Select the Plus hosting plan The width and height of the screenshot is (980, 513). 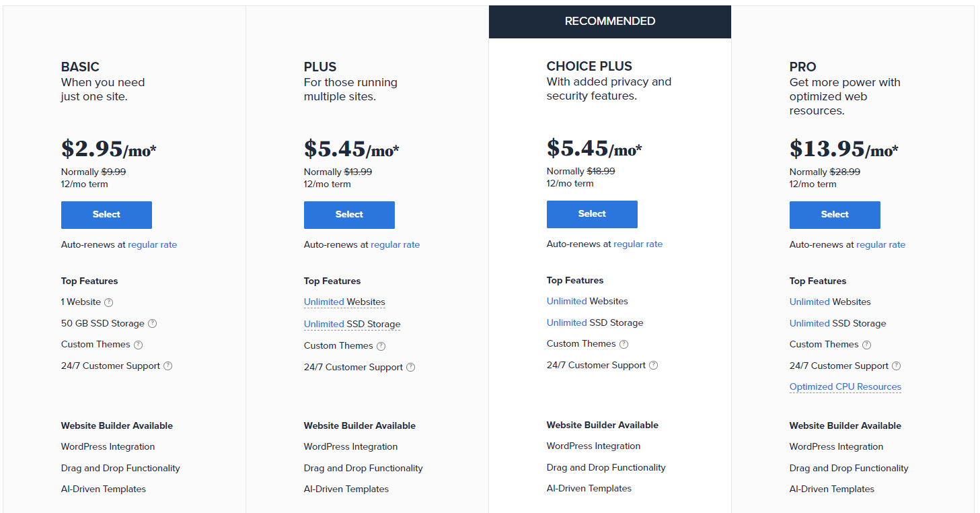click(x=349, y=215)
